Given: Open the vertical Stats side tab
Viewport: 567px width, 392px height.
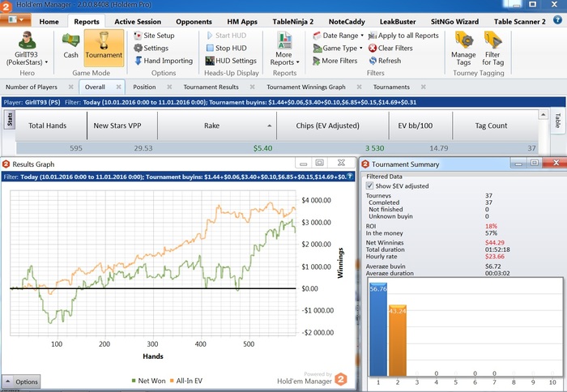Looking at the screenshot, I should 10,119.
